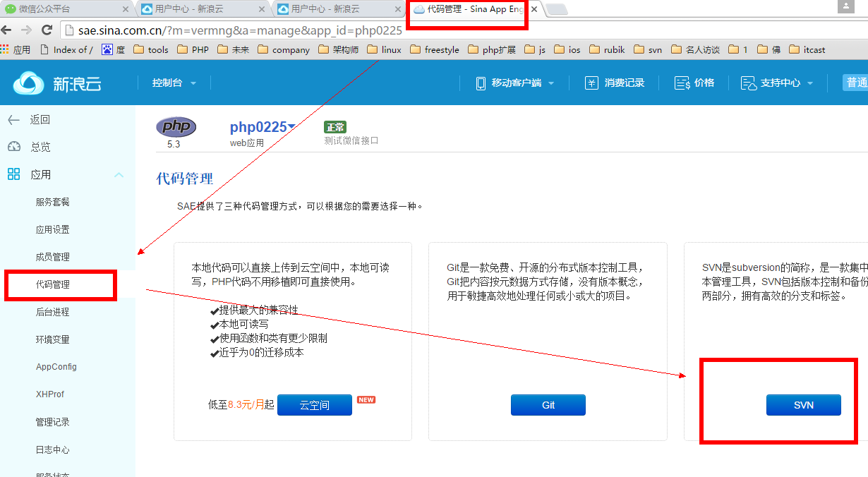Click the browser reload page icon
This screenshot has width=868, height=477.
pyautogui.click(x=47, y=30)
